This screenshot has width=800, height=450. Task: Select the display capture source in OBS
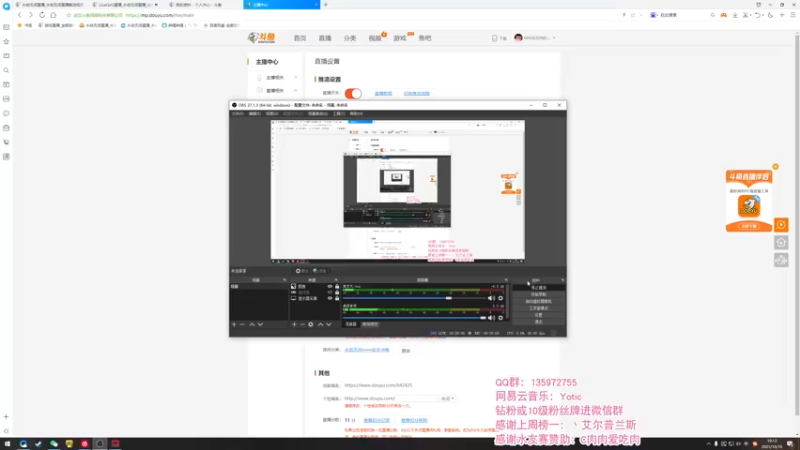[x=308, y=298]
